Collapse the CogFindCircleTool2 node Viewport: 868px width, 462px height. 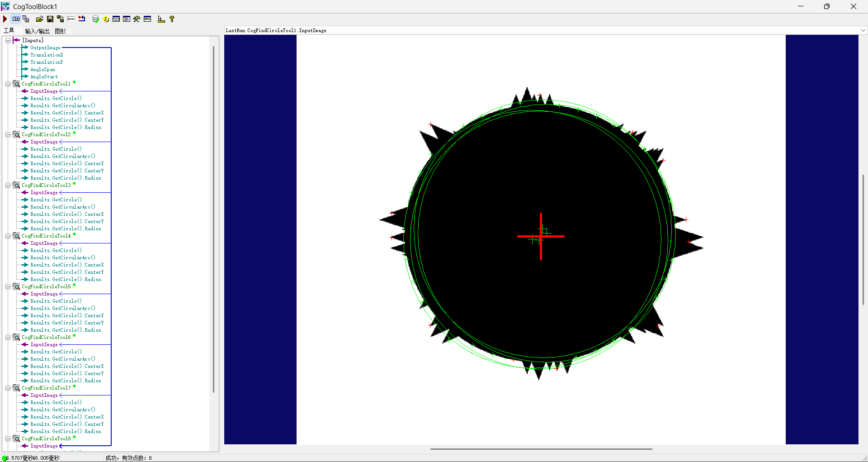8,134
